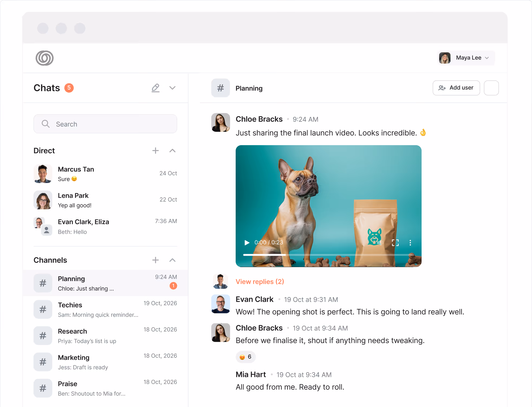Click the Channels section heading
Image resolution: width=532 pixels, height=407 pixels.
[x=50, y=260]
